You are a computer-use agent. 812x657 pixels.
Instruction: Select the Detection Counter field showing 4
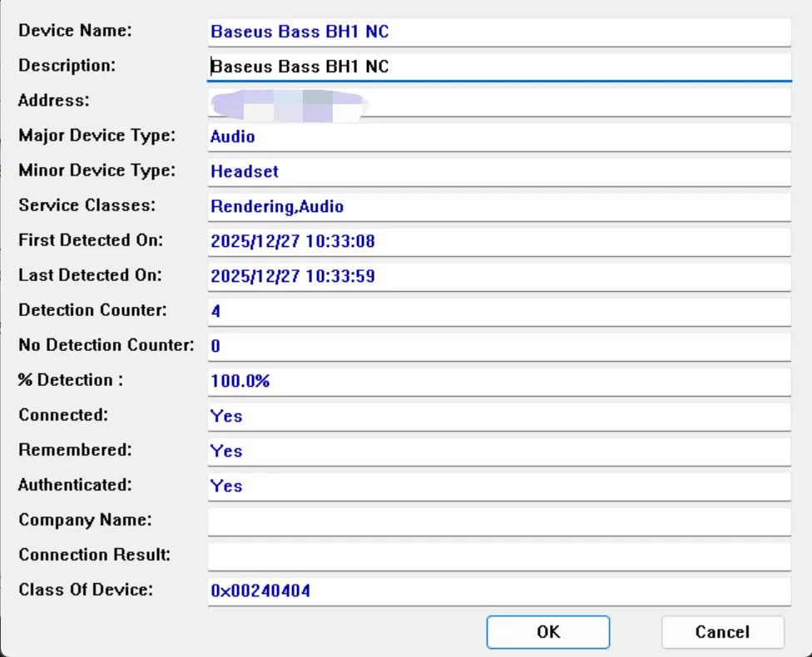pyautogui.click(x=499, y=312)
